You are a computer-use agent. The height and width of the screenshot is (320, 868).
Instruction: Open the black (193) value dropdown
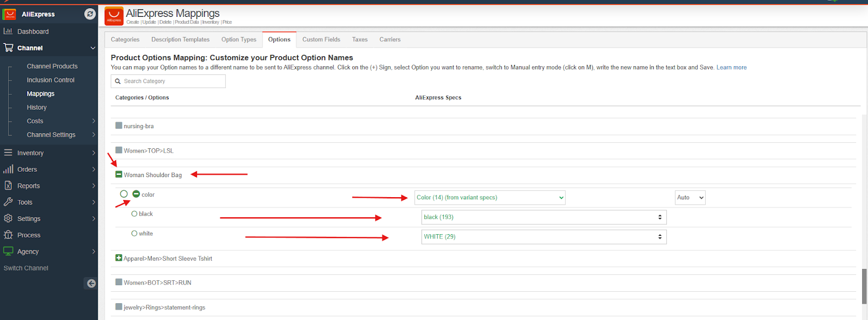pyautogui.click(x=544, y=217)
